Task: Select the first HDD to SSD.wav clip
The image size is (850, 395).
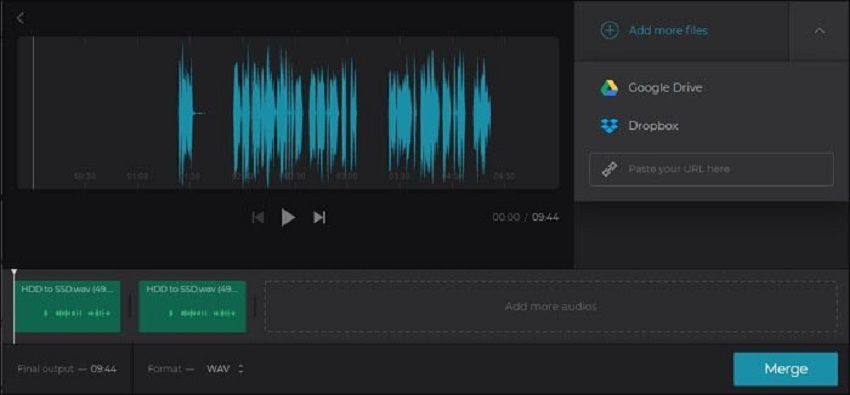Action: [67, 306]
